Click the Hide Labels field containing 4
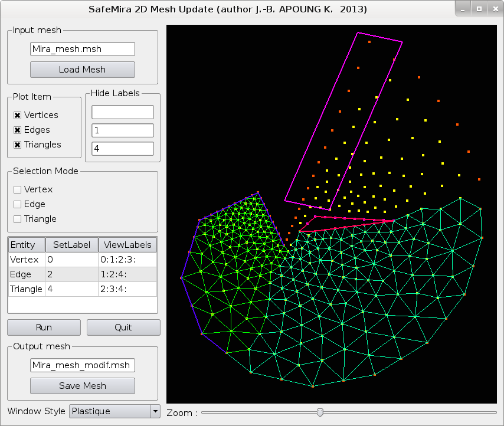The image size is (504, 426). click(123, 149)
